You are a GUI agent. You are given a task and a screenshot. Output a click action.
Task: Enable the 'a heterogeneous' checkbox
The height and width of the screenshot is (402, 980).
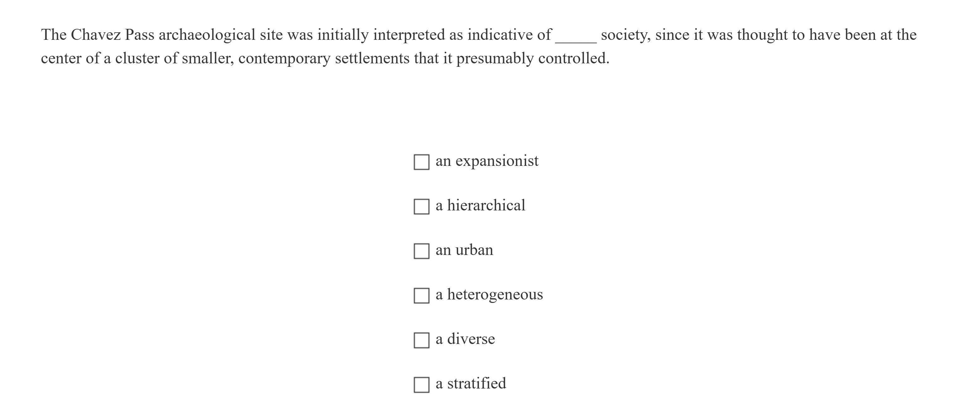(421, 296)
